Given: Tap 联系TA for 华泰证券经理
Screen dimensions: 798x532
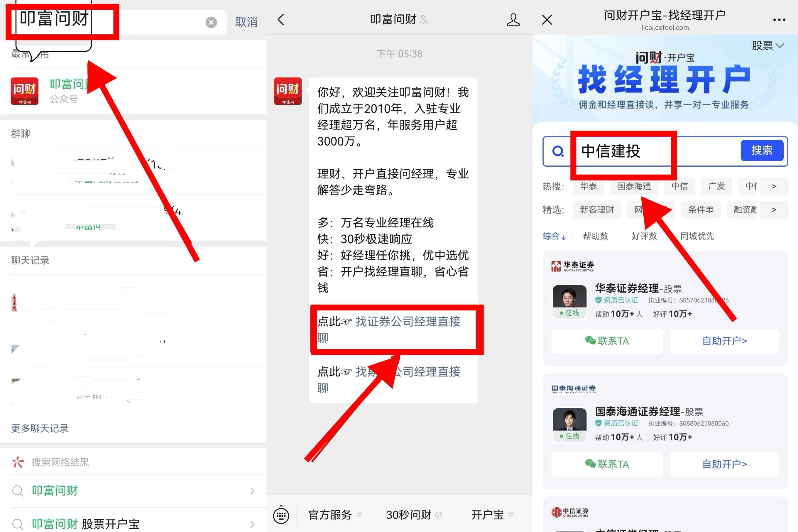Looking at the screenshot, I should coord(607,341).
